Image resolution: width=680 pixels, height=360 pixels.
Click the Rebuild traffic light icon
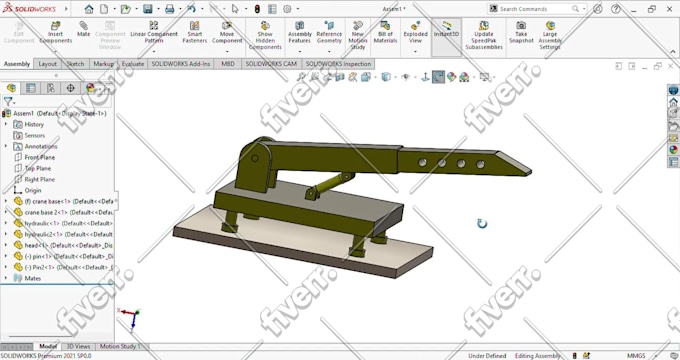point(257,9)
